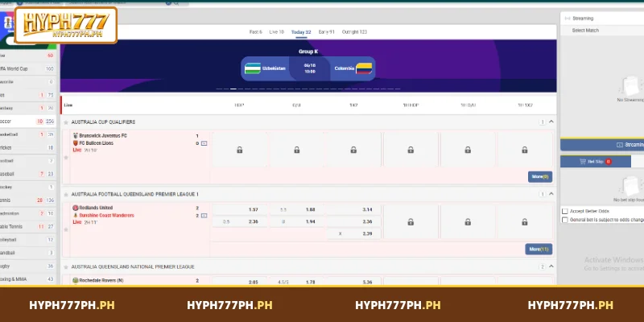Pick under odds 1.94 in O/U column
Viewport: 644px width, 322px height.
[x=296, y=222]
